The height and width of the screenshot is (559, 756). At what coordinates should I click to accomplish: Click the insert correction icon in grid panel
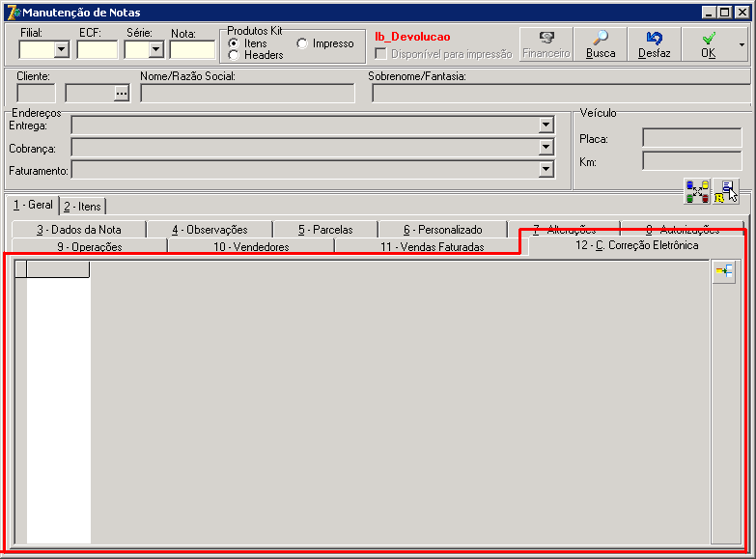click(x=724, y=272)
